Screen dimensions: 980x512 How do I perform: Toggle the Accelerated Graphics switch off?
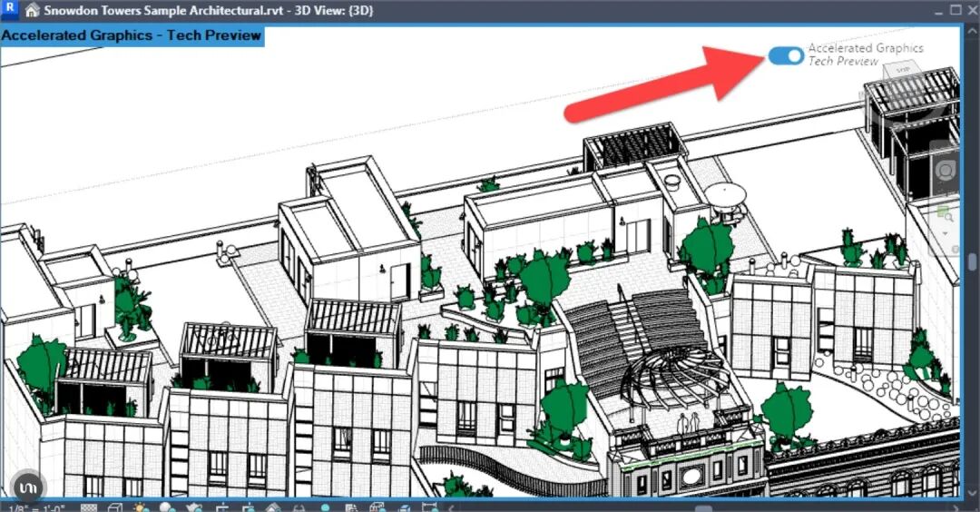(786, 55)
